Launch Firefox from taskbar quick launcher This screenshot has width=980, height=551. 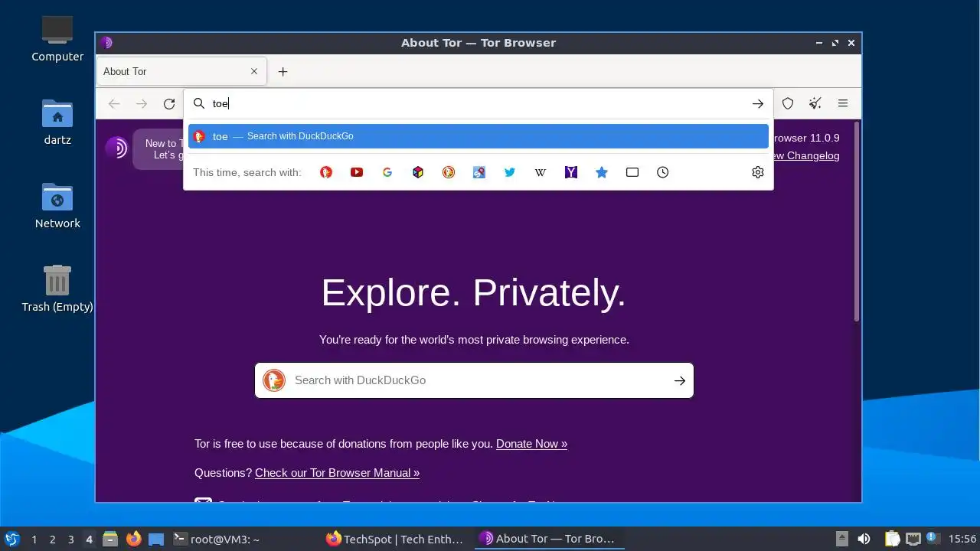[x=134, y=539]
